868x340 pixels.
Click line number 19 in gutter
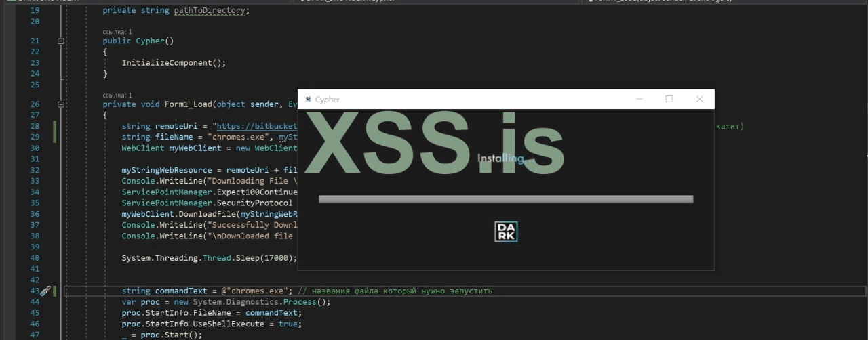coord(35,10)
